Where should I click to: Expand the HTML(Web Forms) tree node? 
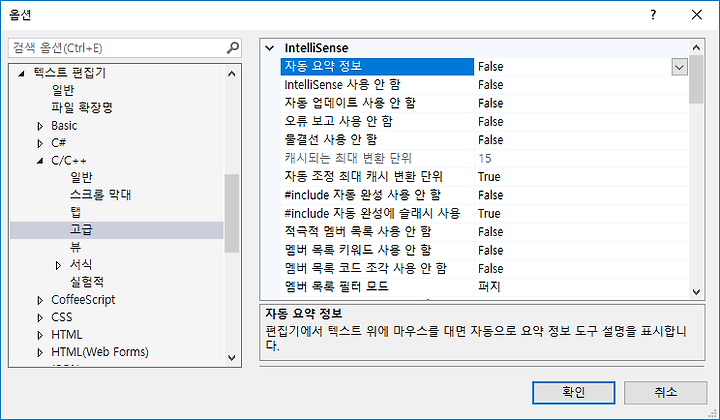[x=40, y=353]
